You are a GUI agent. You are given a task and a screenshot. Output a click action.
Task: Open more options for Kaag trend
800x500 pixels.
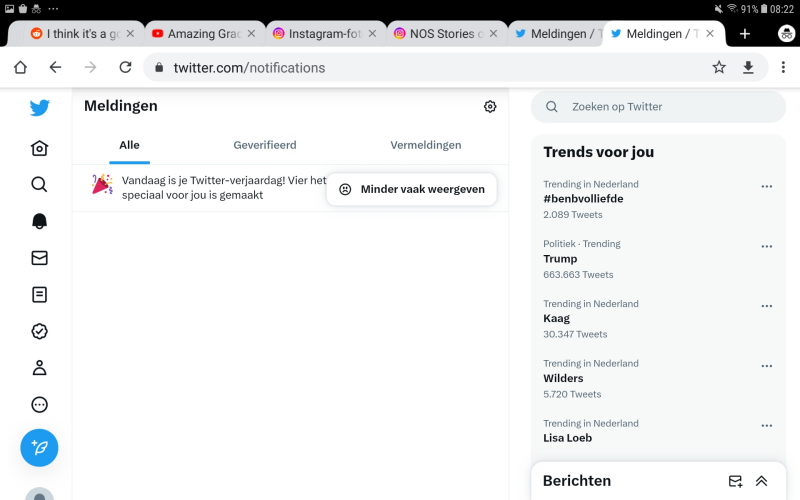767,307
